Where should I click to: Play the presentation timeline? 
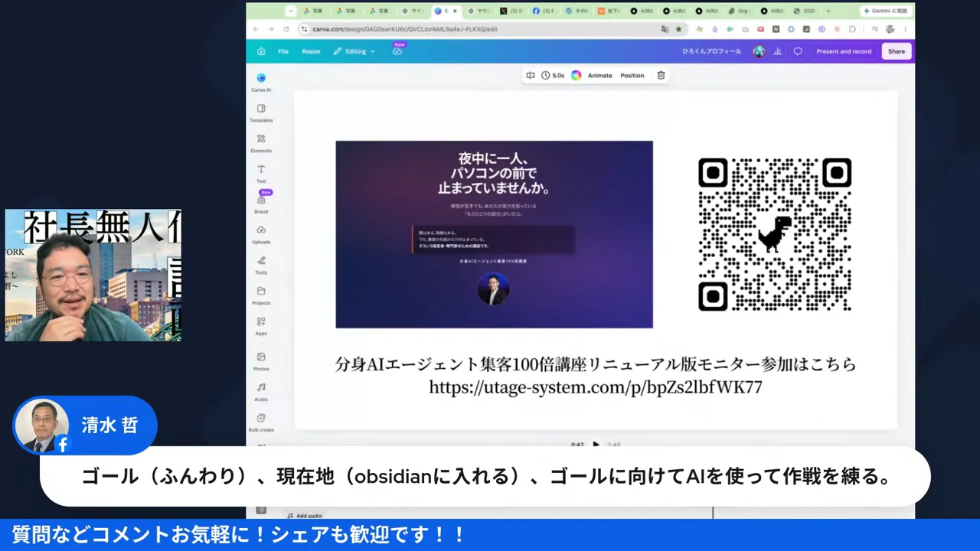[x=596, y=444]
